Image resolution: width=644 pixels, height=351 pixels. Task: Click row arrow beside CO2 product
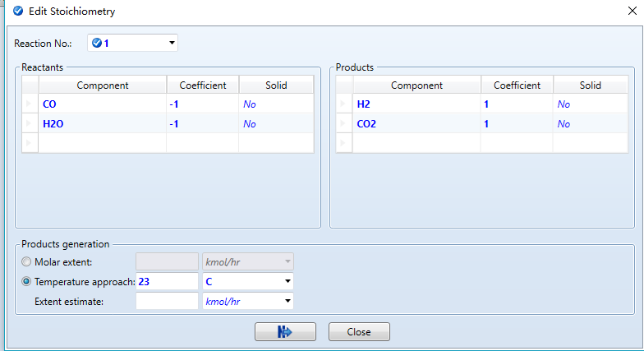pyautogui.click(x=344, y=124)
